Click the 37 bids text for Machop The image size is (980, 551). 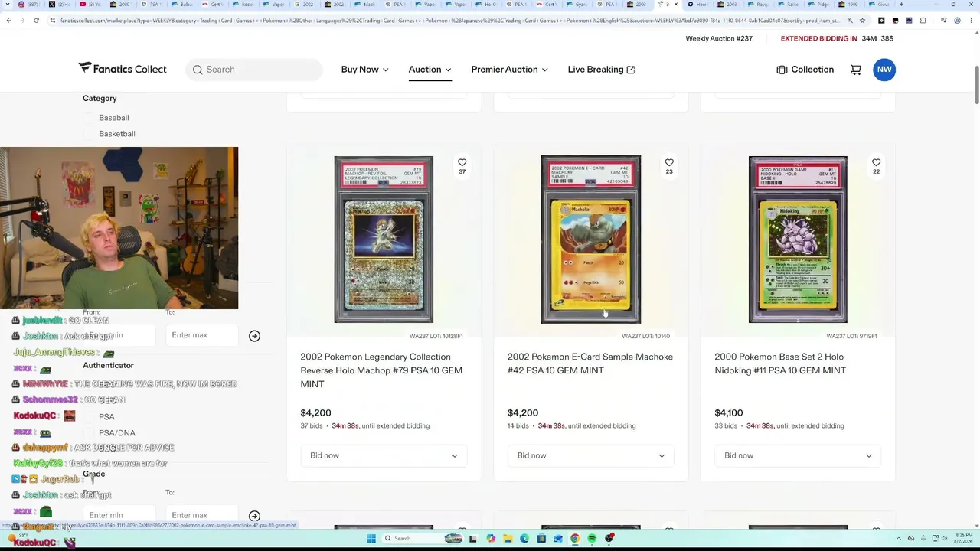click(x=311, y=426)
